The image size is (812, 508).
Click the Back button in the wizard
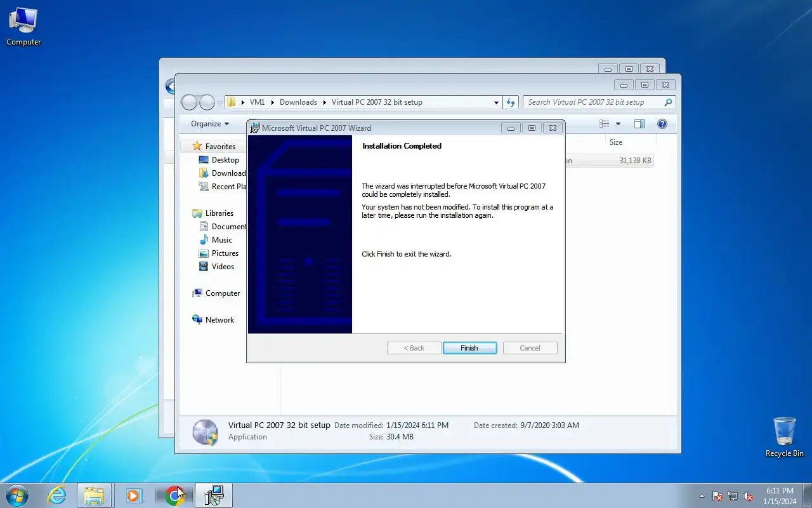click(414, 348)
